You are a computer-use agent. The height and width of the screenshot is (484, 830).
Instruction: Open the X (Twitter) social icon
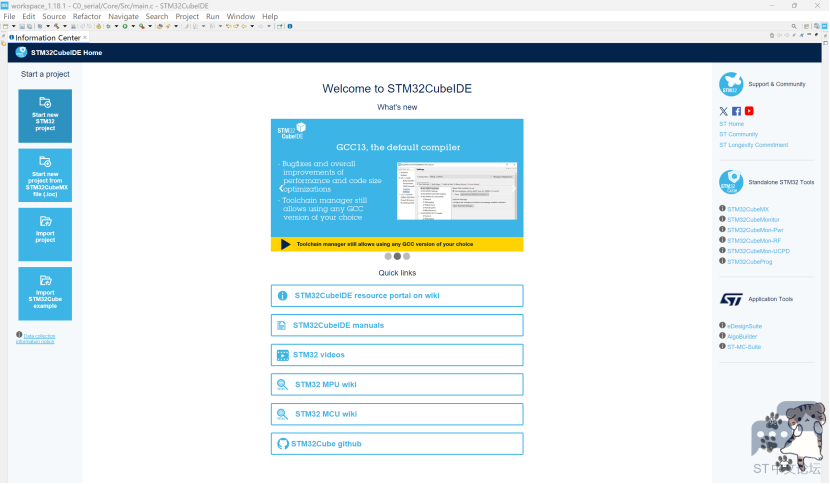click(x=724, y=111)
